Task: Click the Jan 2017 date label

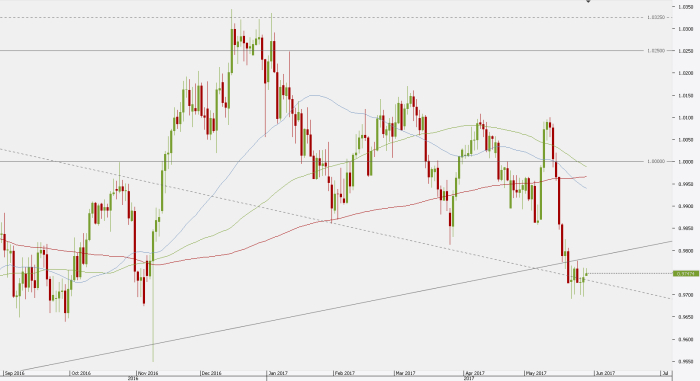Action: coord(278,373)
